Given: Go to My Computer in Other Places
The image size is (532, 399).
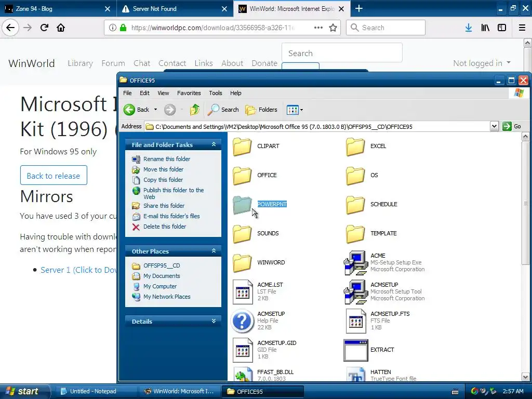Looking at the screenshot, I should point(160,286).
